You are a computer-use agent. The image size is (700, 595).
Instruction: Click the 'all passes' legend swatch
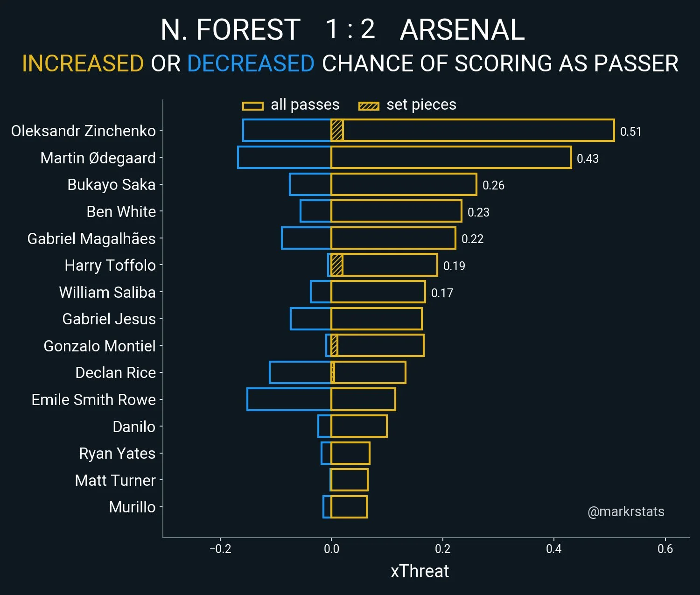(252, 106)
